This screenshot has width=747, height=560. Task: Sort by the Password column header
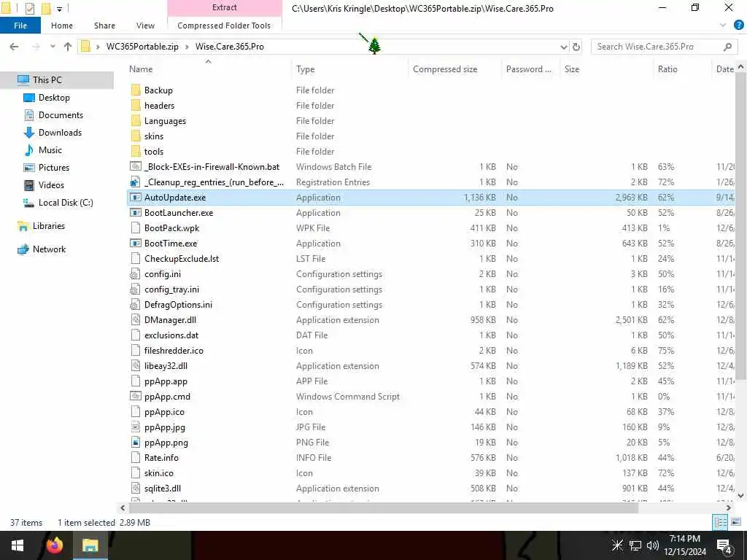530,69
